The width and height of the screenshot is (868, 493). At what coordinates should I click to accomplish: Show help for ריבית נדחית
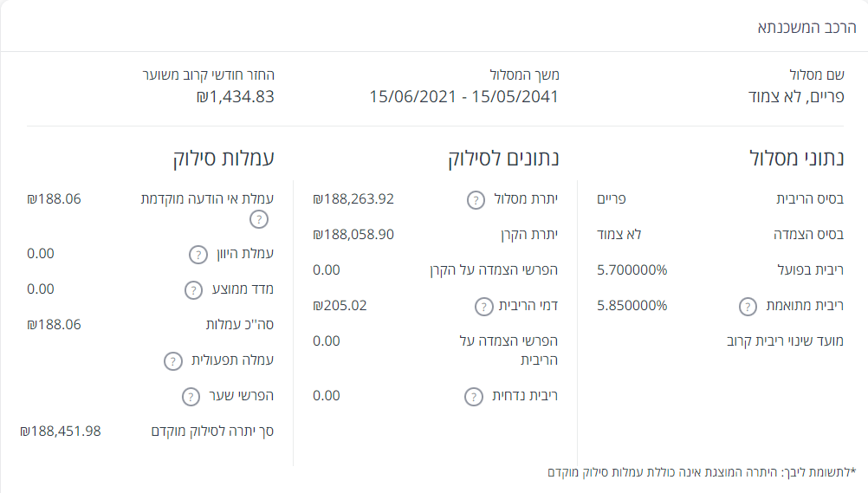[473, 397]
